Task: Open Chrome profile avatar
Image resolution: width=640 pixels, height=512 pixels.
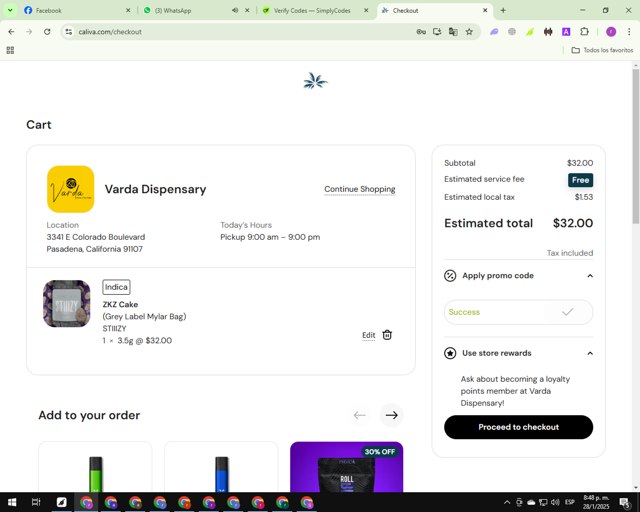Action: [611, 31]
